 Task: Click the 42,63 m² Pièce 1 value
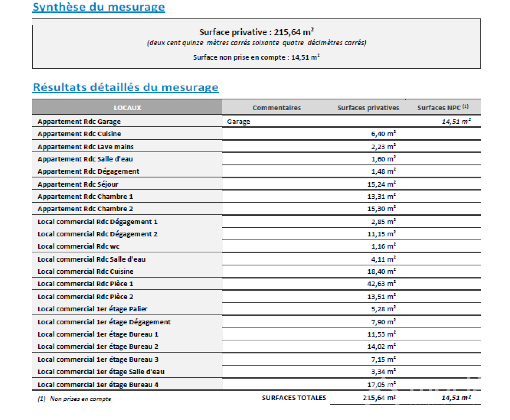pyautogui.click(x=381, y=284)
